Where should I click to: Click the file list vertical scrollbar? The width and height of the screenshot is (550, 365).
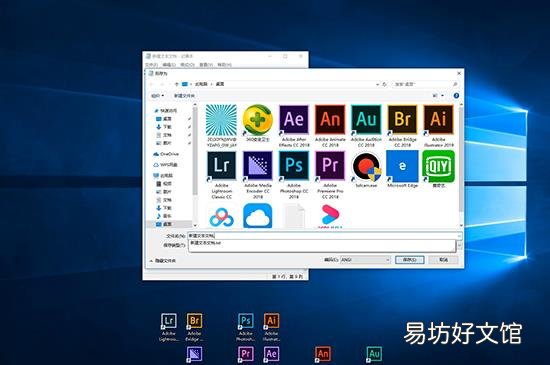click(x=461, y=165)
